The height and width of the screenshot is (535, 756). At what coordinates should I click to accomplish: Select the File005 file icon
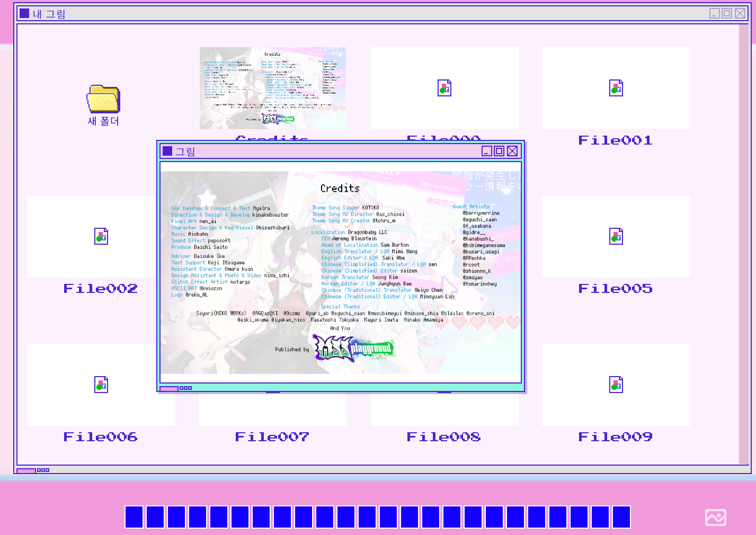(616, 236)
